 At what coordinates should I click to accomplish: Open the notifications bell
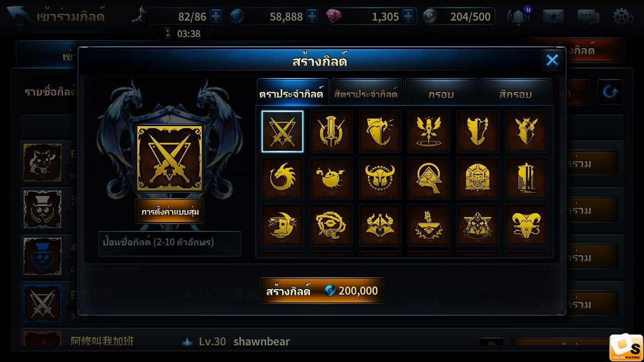click(518, 17)
